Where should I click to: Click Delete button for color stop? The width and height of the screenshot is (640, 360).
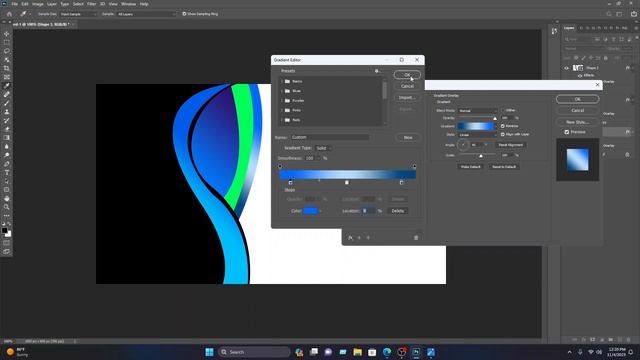tap(398, 211)
